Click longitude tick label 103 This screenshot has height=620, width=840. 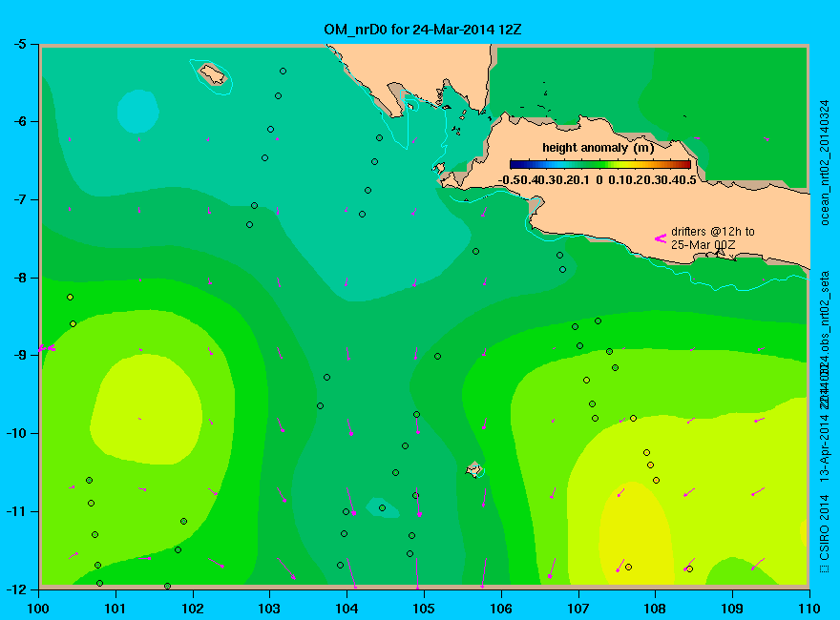[x=269, y=609]
